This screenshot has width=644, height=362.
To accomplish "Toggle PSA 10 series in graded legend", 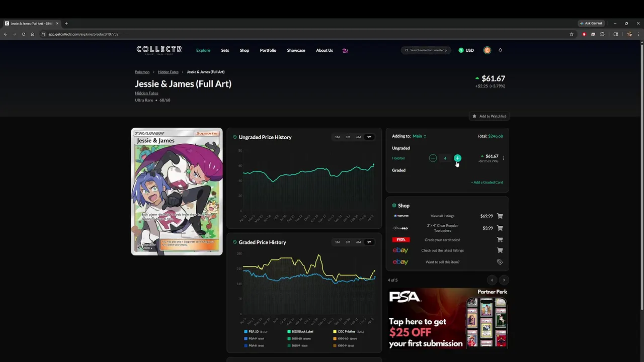I will point(256,332).
